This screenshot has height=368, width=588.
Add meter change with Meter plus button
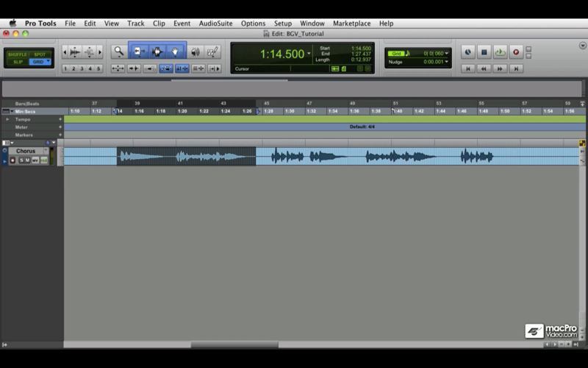60,127
